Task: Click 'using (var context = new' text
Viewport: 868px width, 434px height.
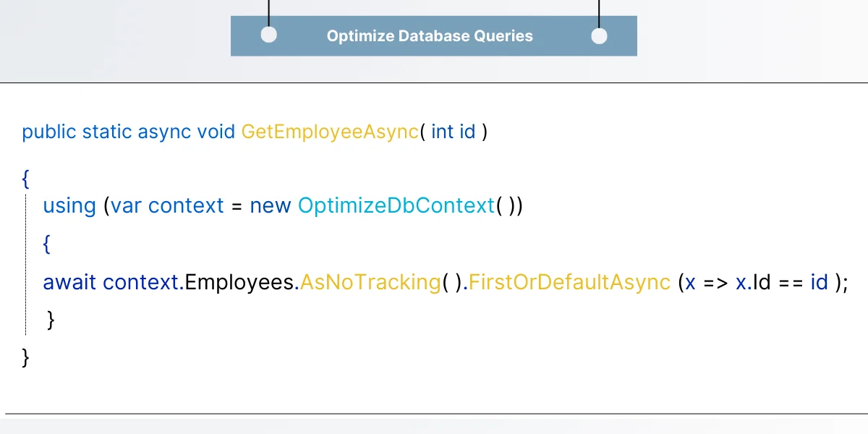Action: pyautogui.click(x=167, y=206)
